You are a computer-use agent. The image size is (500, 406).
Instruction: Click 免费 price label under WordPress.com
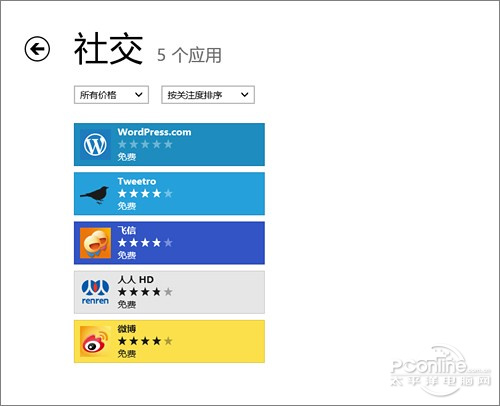click(127, 157)
